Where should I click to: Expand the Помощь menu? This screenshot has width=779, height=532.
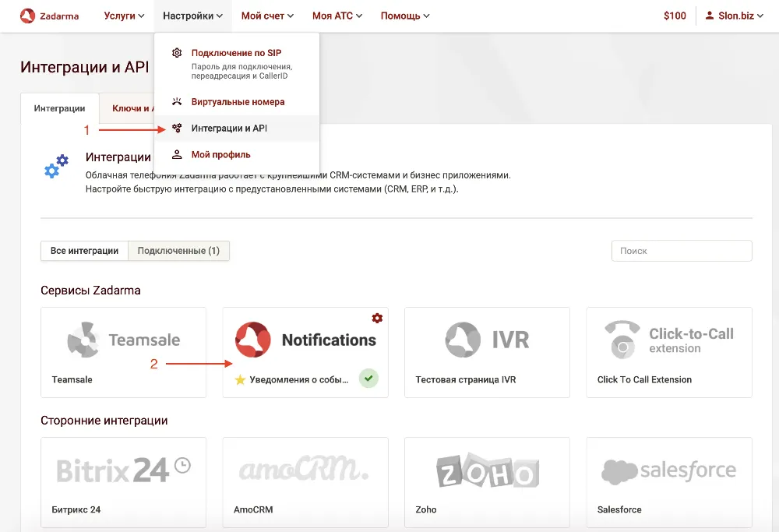405,16
